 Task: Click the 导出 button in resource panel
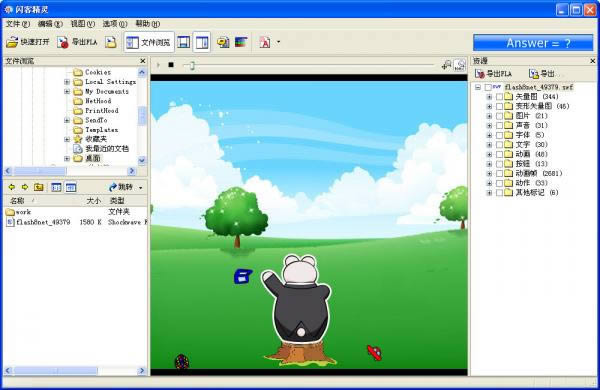pyautogui.click(x=541, y=73)
